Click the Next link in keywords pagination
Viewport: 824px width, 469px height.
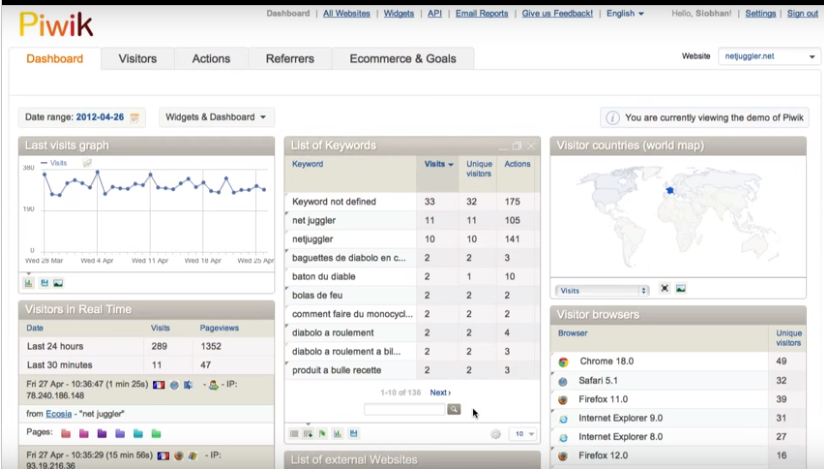pos(440,393)
